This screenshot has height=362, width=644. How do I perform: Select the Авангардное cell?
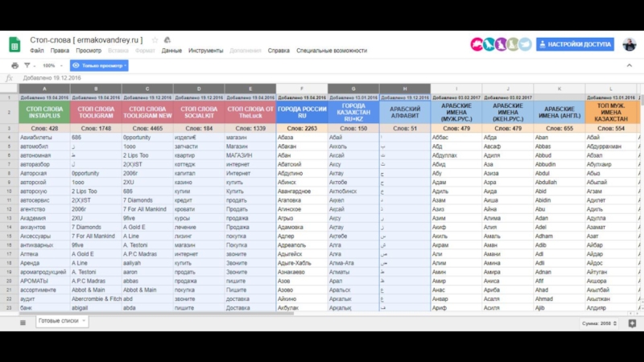(302, 191)
